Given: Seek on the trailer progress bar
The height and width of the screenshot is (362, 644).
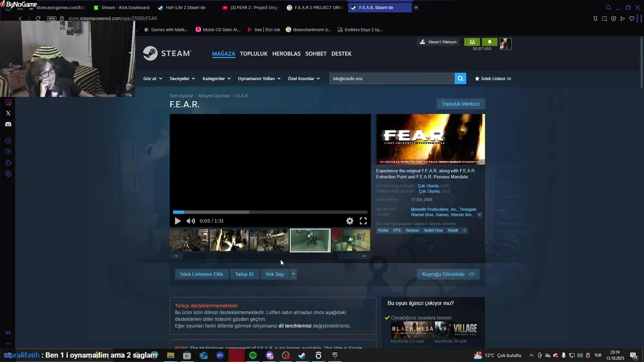Looking at the screenshot, I should (270, 212).
